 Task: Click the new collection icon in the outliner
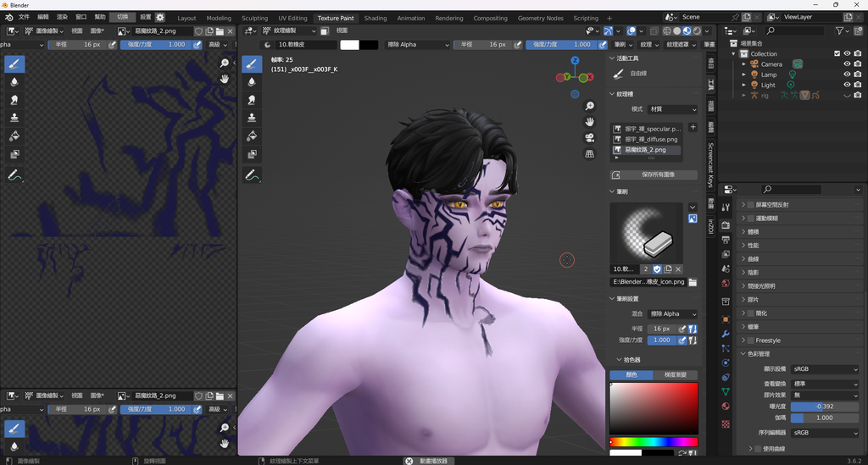(x=859, y=31)
